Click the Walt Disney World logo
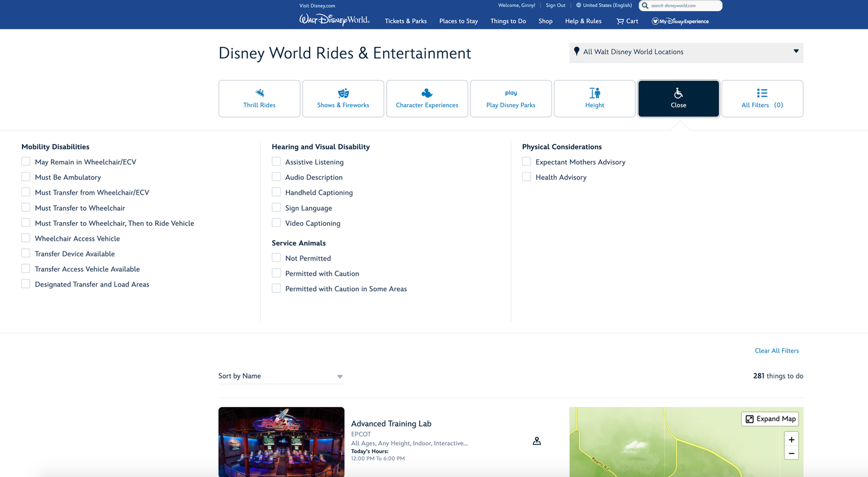Image resolution: width=868 pixels, height=477 pixels. [x=334, y=20]
